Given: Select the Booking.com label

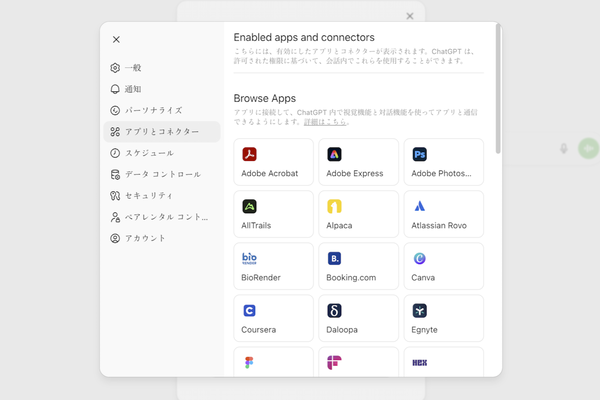Looking at the screenshot, I should click(351, 278).
